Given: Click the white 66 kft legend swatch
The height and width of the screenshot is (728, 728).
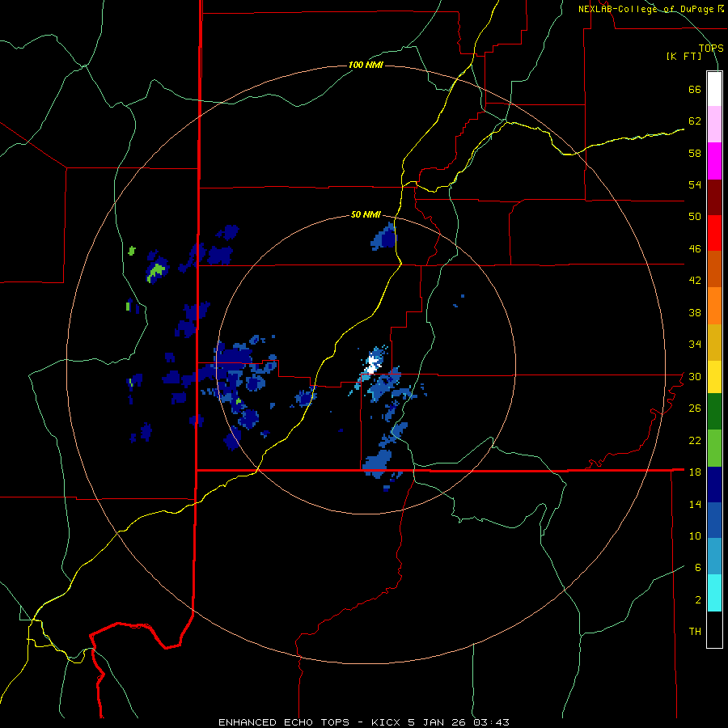Looking at the screenshot, I should (714, 89).
